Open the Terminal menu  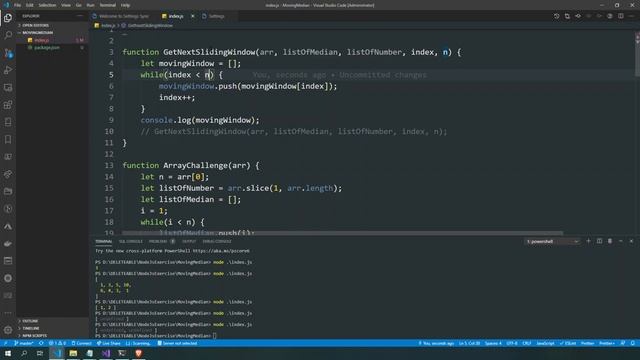tap(108, 5)
